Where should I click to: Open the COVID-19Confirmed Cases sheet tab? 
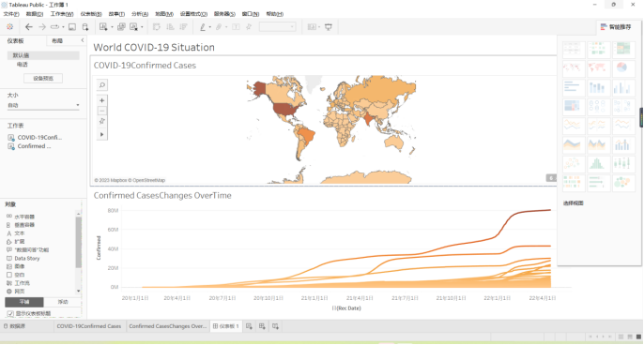click(88, 326)
